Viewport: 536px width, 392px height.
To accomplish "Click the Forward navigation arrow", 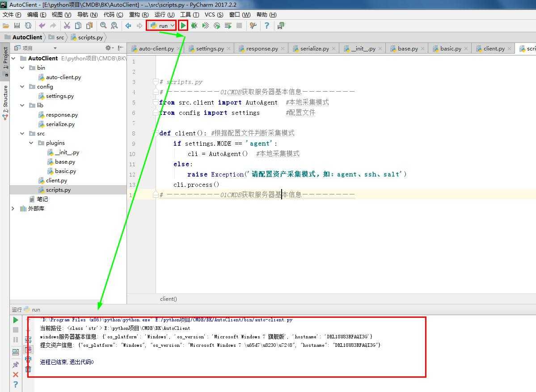I will click(x=139, y=25).
